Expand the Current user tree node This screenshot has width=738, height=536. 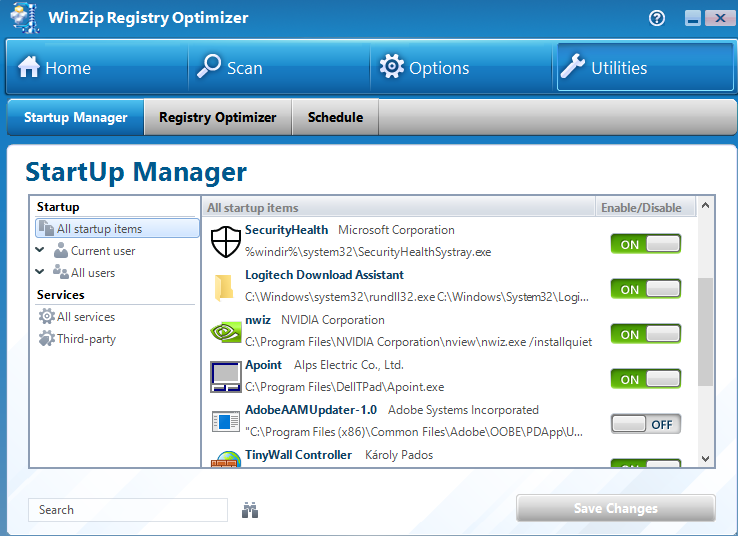40,250
